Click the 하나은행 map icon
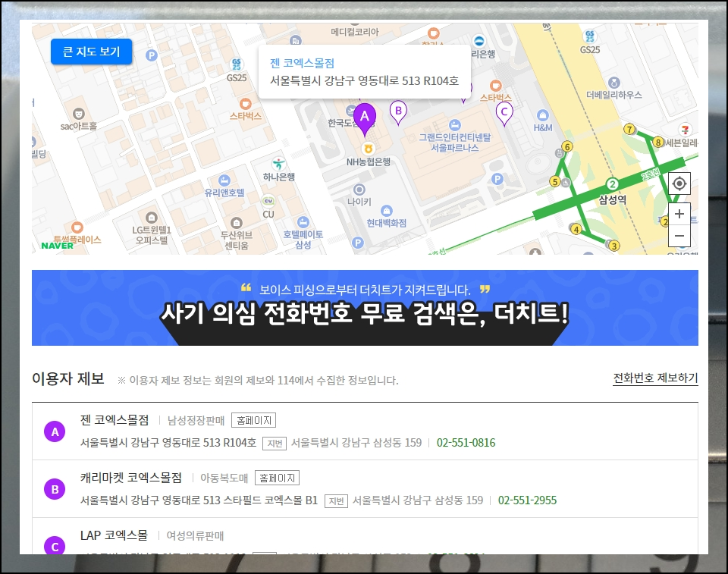This screenshot has width=728, height=574. [278, 164]
